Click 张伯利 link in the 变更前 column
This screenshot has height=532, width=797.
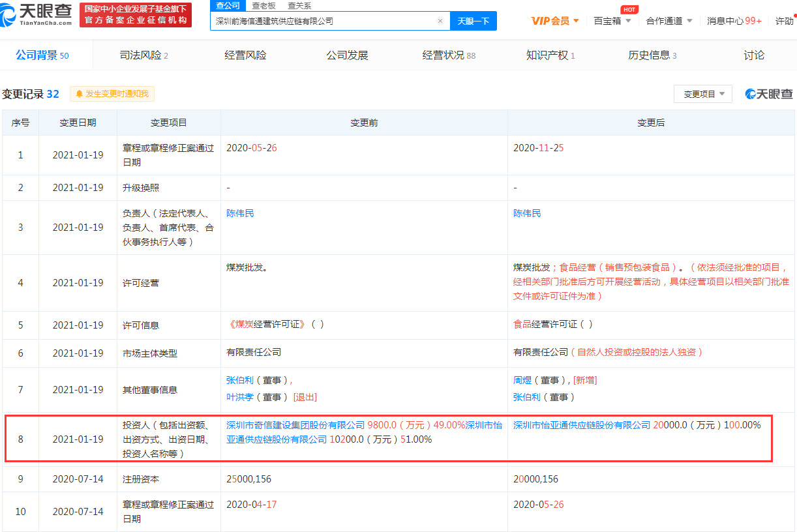click(x=240, y=380)
